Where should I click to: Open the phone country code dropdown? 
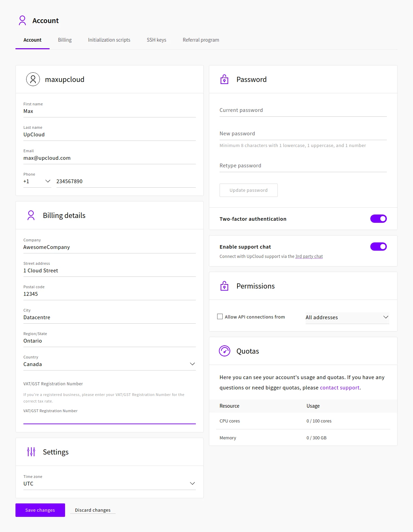pos(37,181)
